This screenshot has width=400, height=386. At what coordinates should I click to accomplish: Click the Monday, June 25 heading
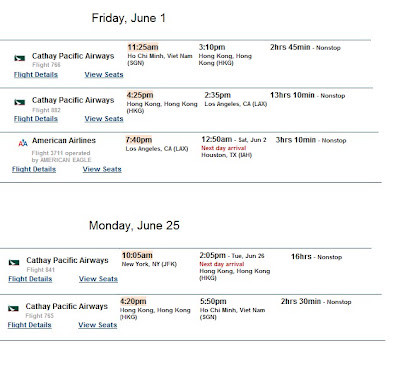tap(134, 226)
